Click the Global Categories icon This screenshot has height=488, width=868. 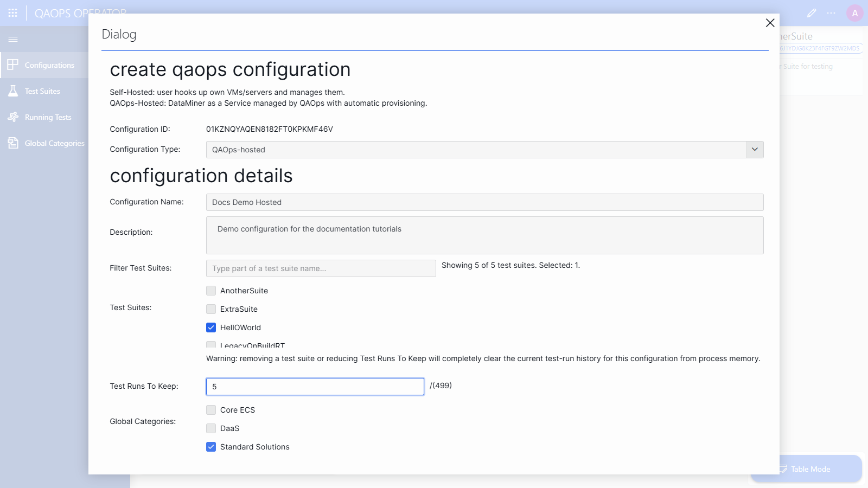pyautogui.click(x=13, y=143)
